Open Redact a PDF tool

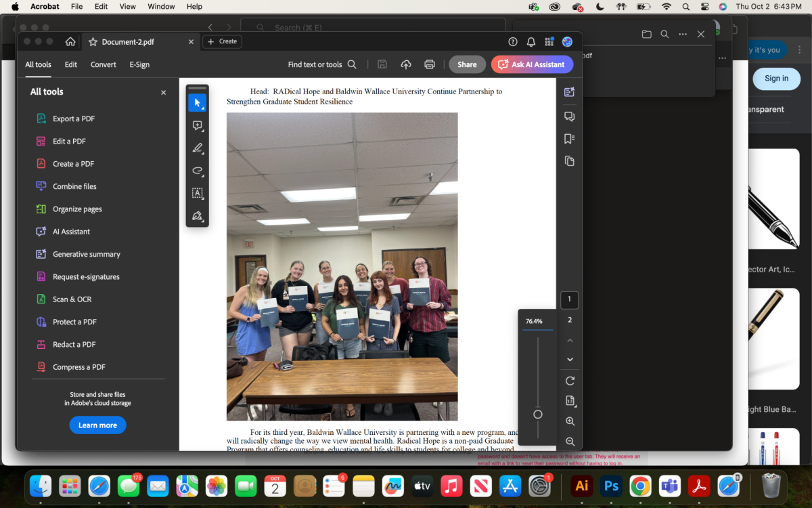pyautogui.click(x=74, y=344)
